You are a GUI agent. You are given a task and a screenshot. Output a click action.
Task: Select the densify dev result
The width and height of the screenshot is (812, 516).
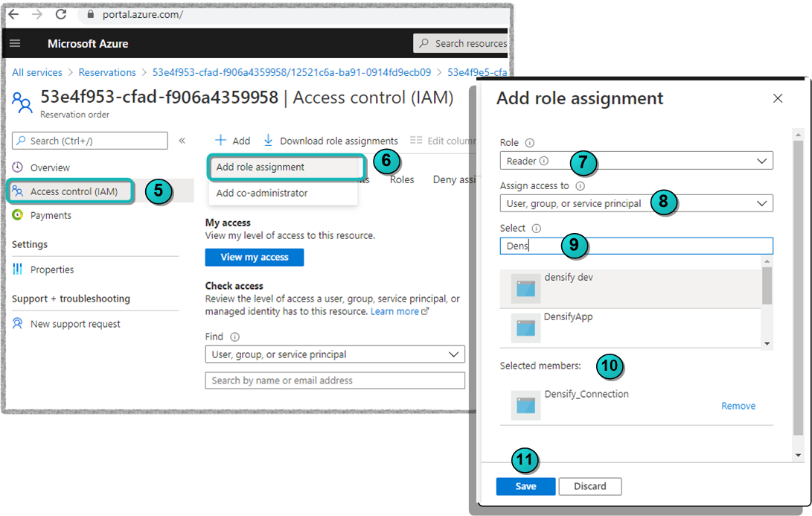point(630,289)
